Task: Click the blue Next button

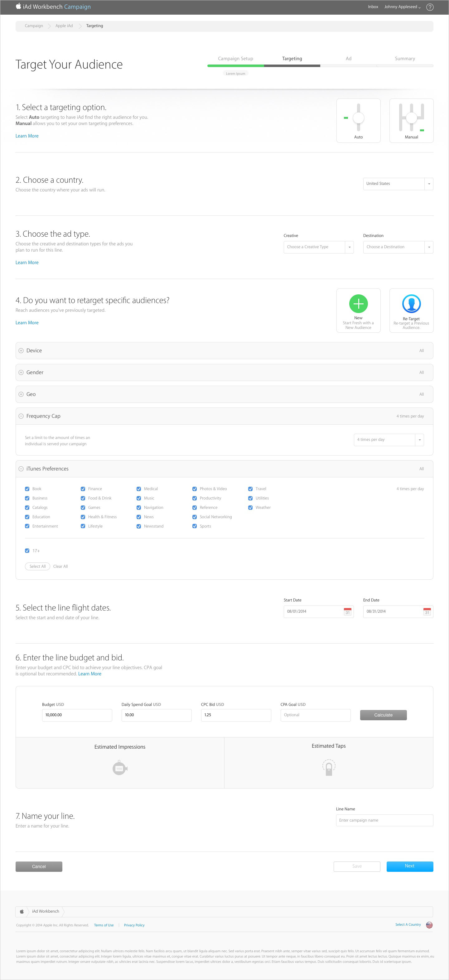Action: point(409,866)
